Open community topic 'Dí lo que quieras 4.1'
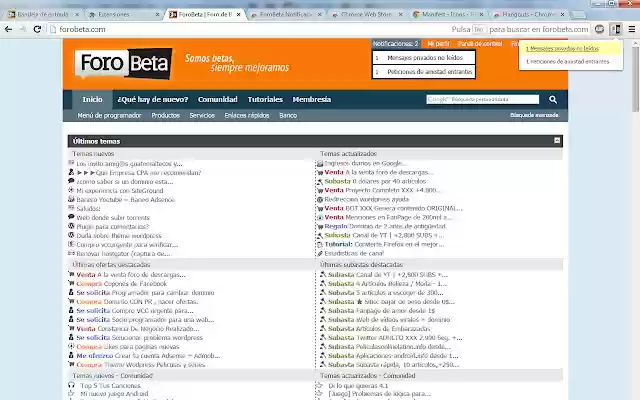 358,386
